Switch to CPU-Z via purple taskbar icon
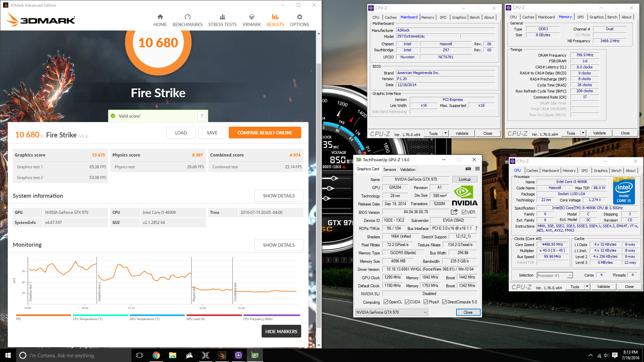The width and height of the screenshot is (644, 362). (238, 355)
